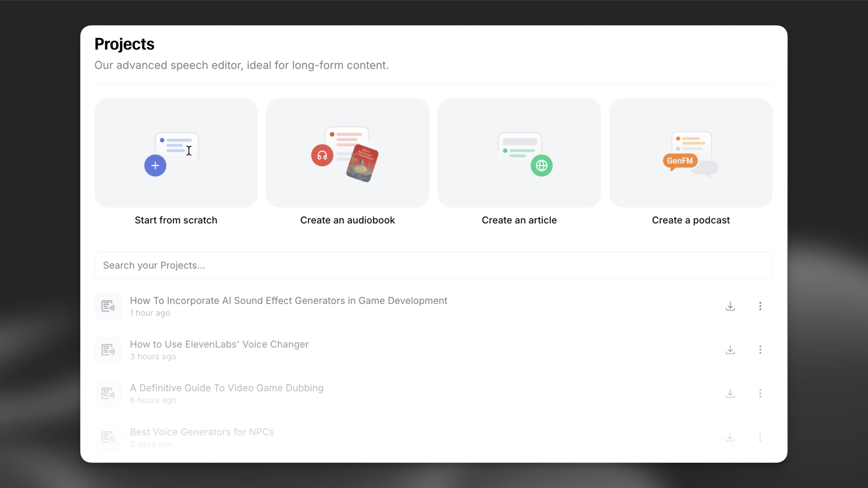Download the Video Game Dubbing project
Image resolution: width=868 pixels, height=488 pixels.
730,393
